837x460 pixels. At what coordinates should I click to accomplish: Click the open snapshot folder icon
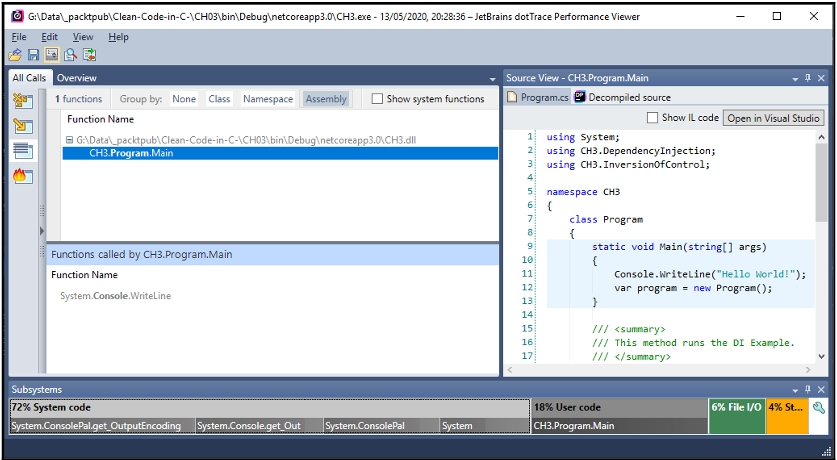17,54
